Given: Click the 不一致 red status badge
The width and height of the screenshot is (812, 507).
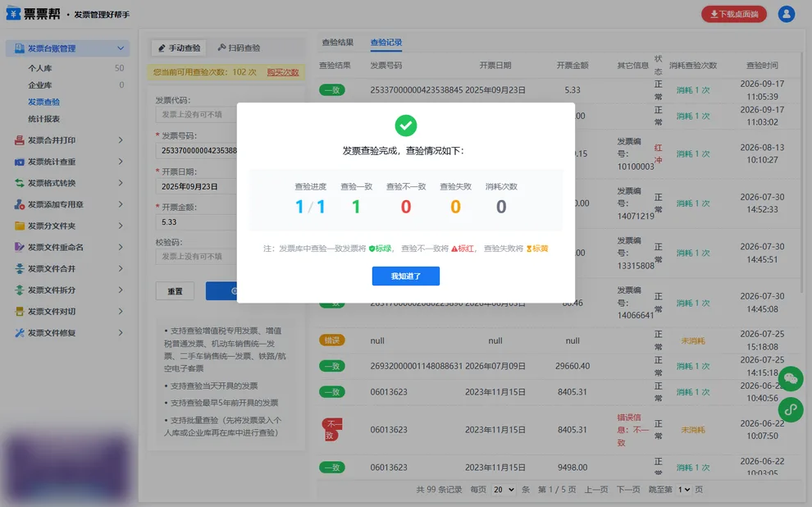Looking at the screenshot, I should [332, 430].
